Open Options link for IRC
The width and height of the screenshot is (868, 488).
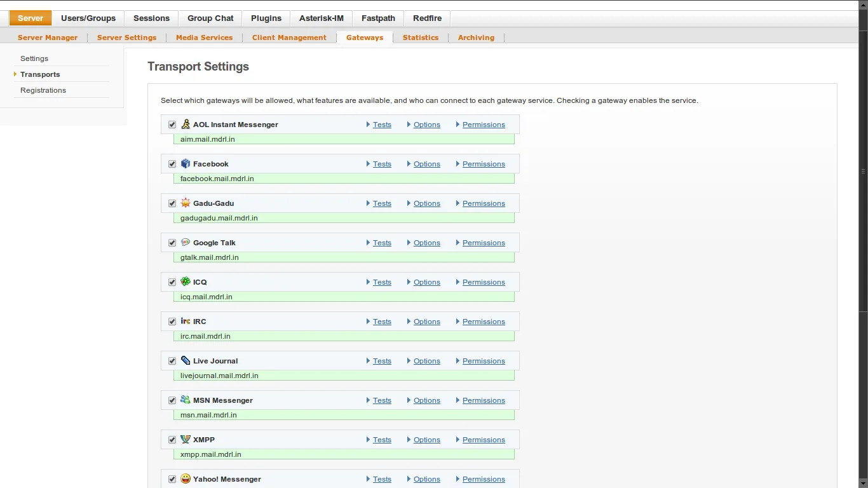pyautogui.click(x=427, y=322)
